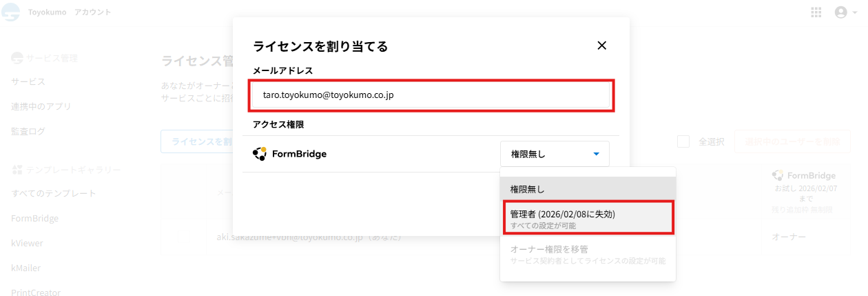This screenshot has width=868, height=296.
Task: Click the FormBridge icon in table header
Action: [x=778, y=175]
